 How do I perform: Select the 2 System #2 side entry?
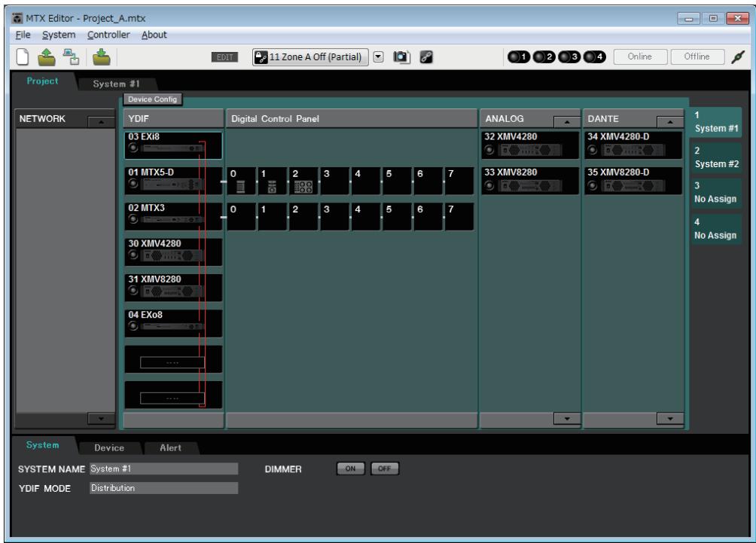[x=715, y=157]
